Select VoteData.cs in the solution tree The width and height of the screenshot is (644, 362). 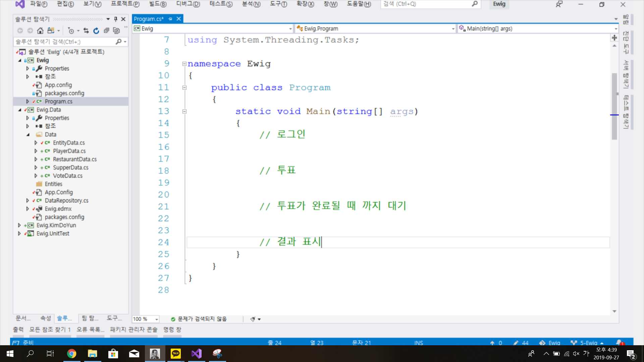[x=67, y=176]
